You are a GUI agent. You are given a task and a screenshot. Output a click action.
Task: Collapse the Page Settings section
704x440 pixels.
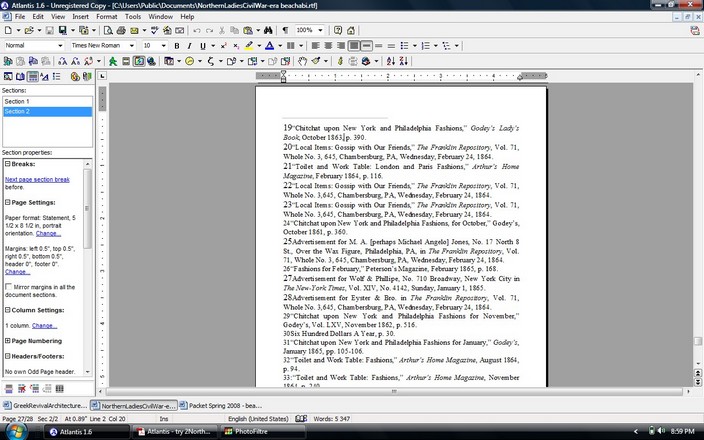(8, 202)
